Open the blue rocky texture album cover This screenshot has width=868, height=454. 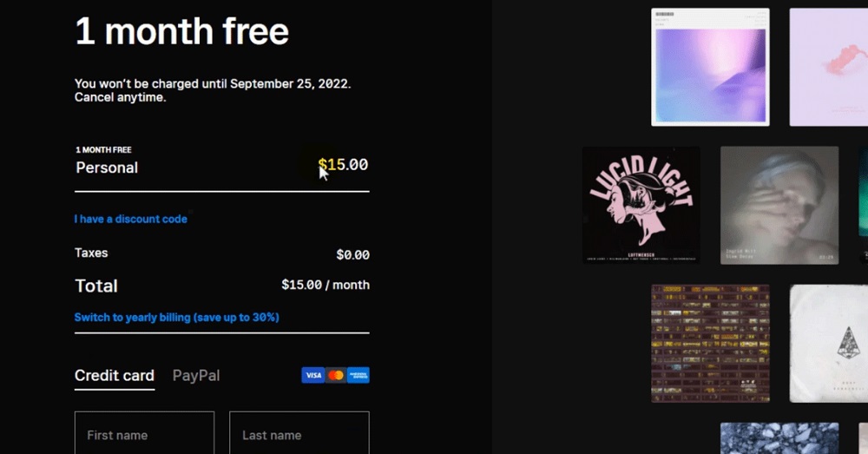[779, 438]
